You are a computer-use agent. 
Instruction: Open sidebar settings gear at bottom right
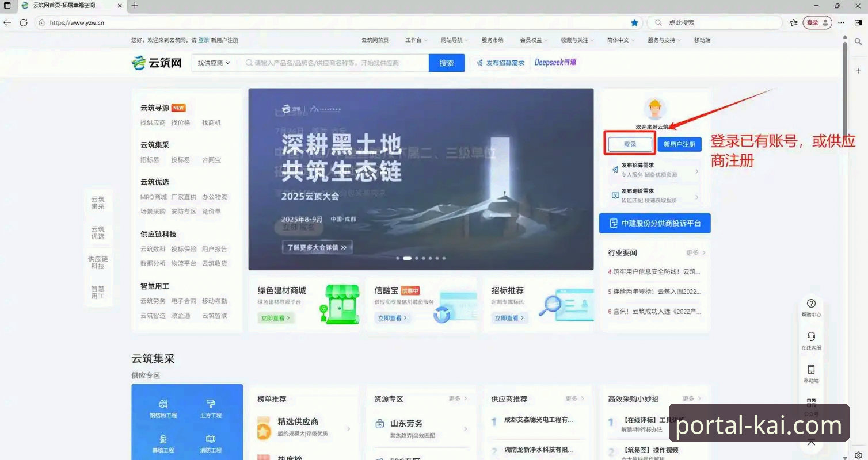[x=858, y=455]
